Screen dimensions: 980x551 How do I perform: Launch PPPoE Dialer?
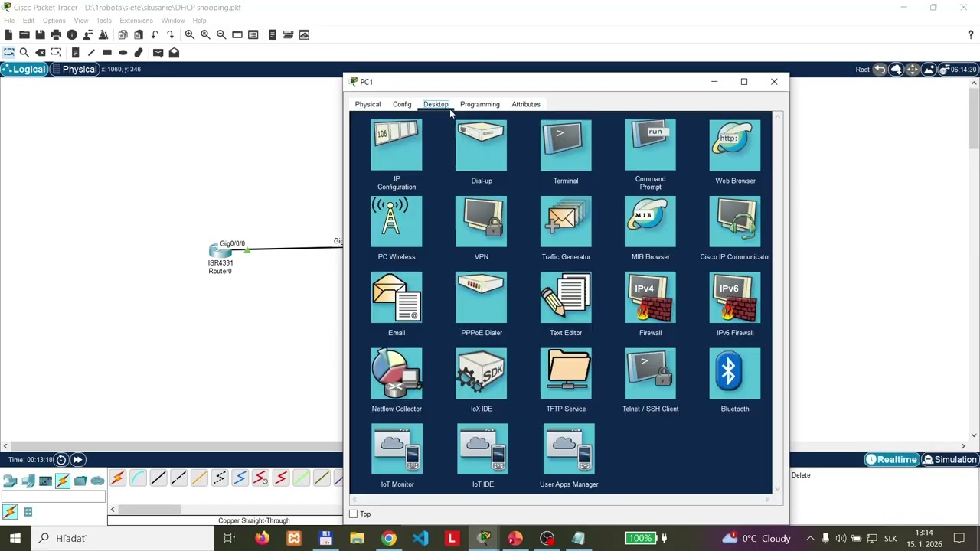482,304
